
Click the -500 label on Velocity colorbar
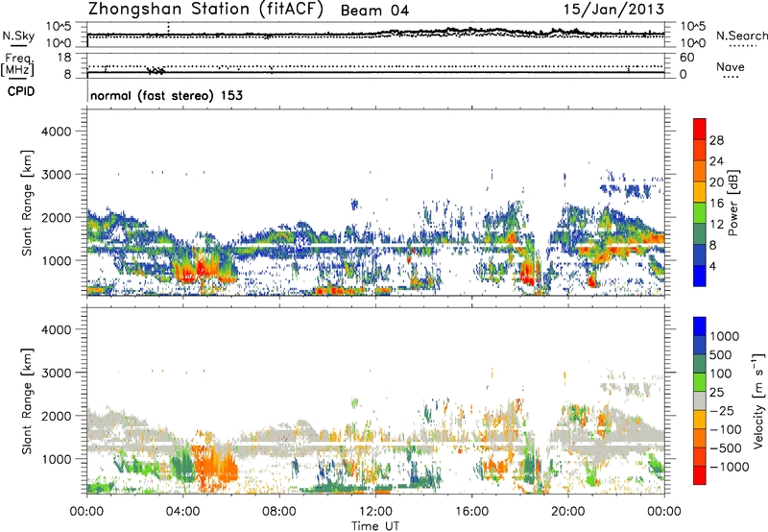coord(726,448)
